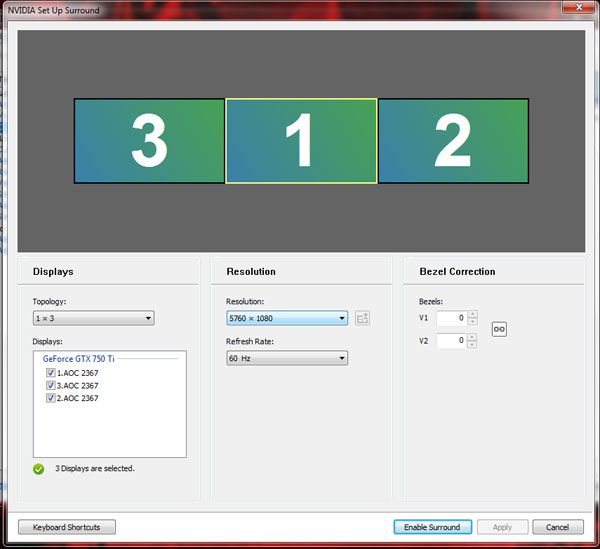
Task: Click the Keyboard Shortcuts button
Action: 67,527
